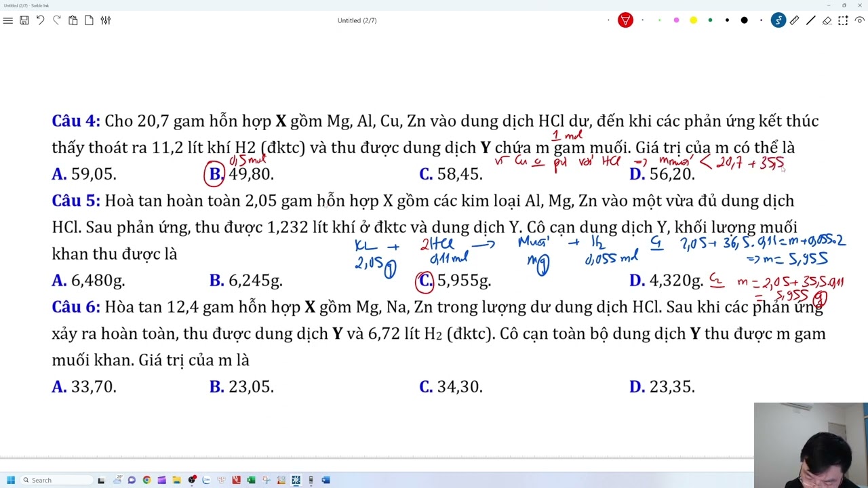The image size is (868, 488).
Task: Toggle the ruler tool
Action: tap(794, 20)
